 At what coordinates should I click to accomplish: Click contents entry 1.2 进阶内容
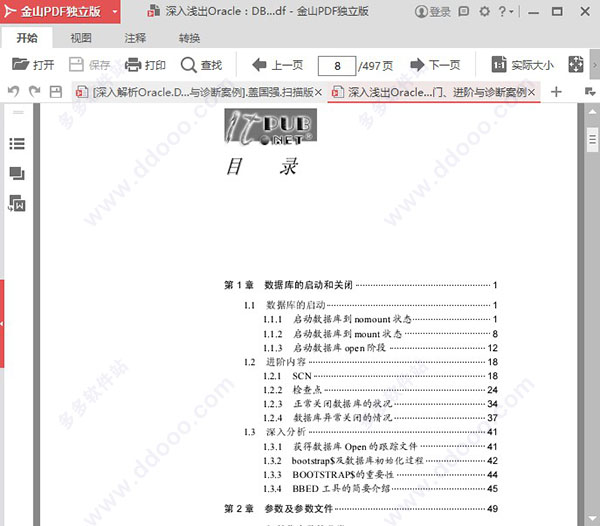click(370, 362)
